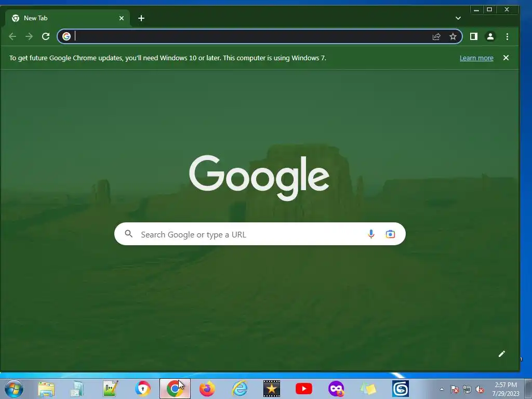Launch Firefox from the taskbar
The height and width of the screenshot is (399, 532).
207,389
